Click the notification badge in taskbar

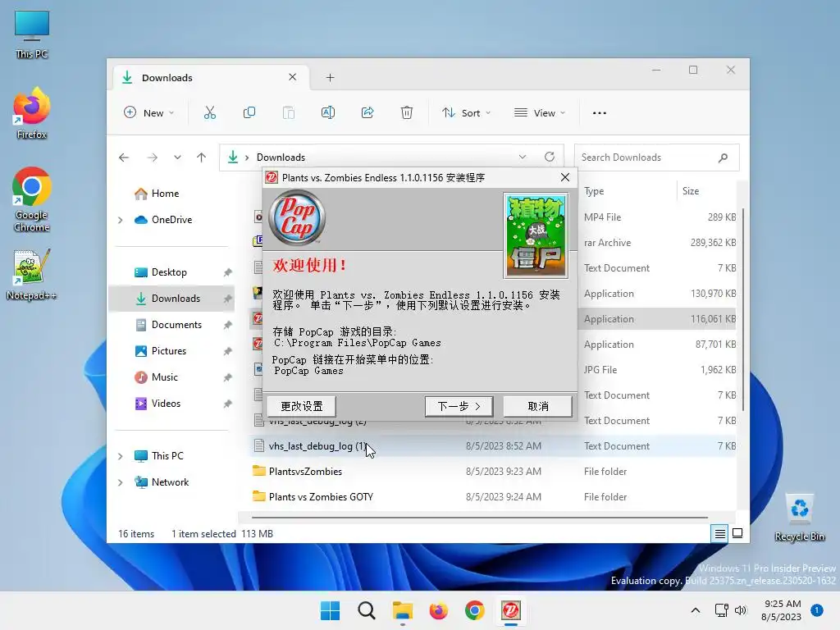point(817,609)
